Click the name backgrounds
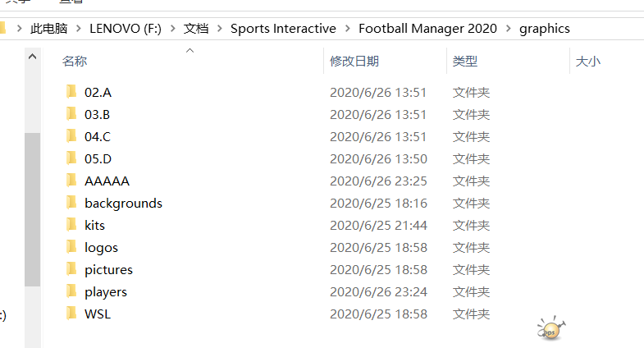 (x=123, y=204)
